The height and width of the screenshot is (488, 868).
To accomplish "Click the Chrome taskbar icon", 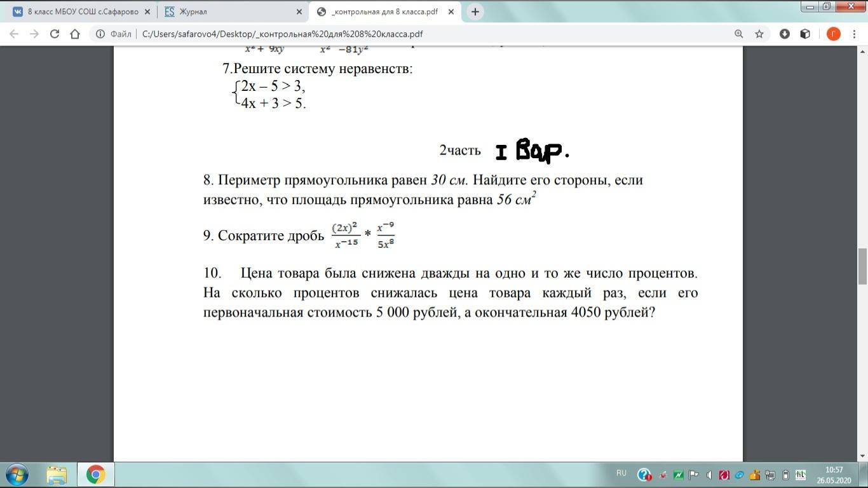I will coord(96,475).
